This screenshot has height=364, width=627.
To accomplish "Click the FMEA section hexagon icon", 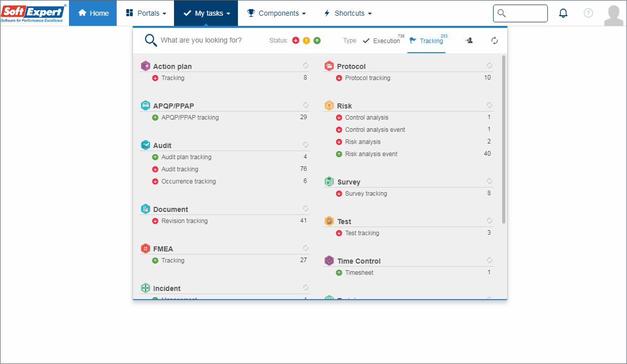I will (146, 248).
